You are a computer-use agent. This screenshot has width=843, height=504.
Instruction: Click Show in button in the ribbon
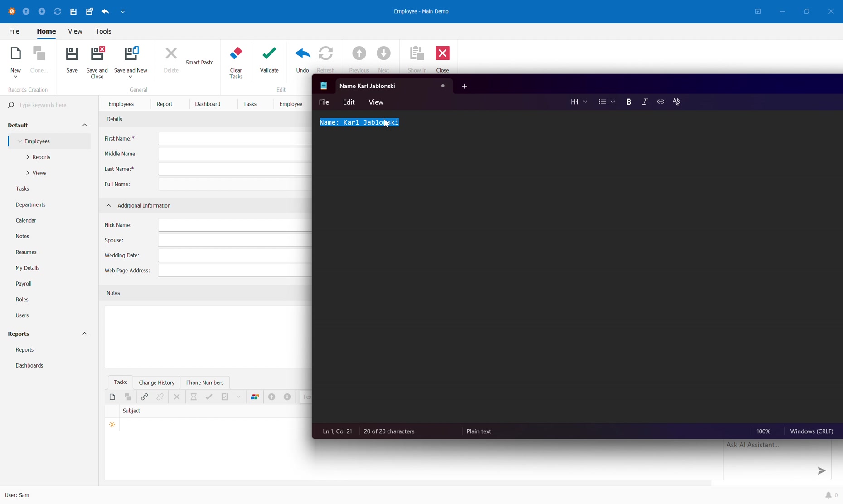(x=417, y=59)
